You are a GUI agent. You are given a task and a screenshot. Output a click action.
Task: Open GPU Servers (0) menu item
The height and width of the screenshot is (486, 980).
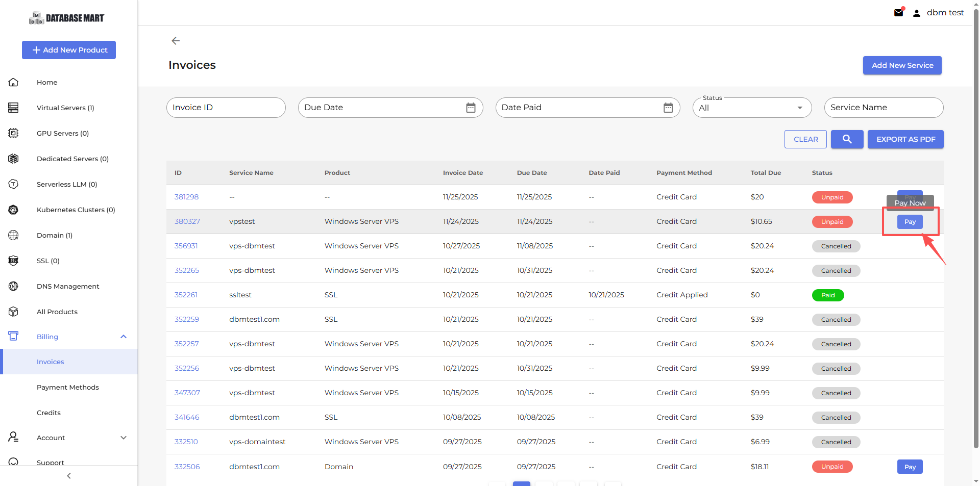63,133
